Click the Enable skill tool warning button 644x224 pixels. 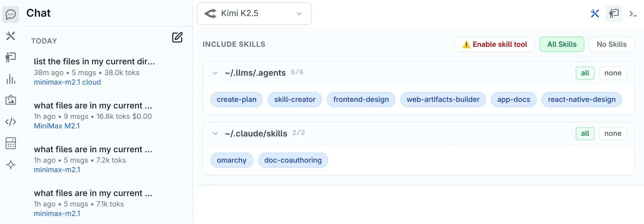pyautogui.click(x=494, y=44)
